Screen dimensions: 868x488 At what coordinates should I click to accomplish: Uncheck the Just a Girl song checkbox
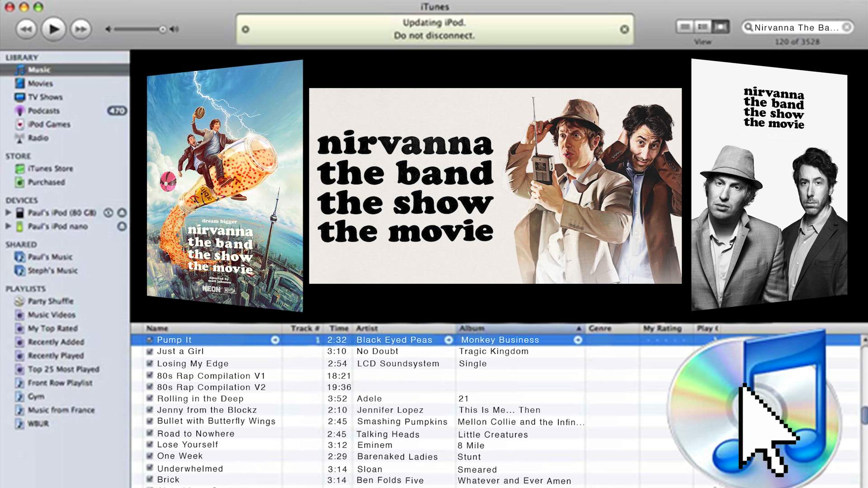150,351
